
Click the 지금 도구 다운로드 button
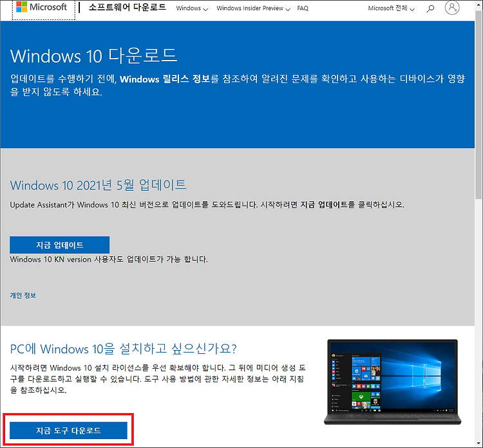68,431
